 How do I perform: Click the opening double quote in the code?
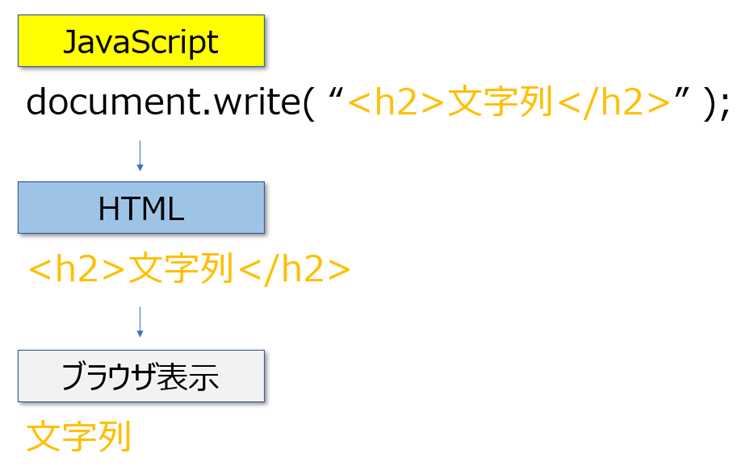[x=336, y=95]
